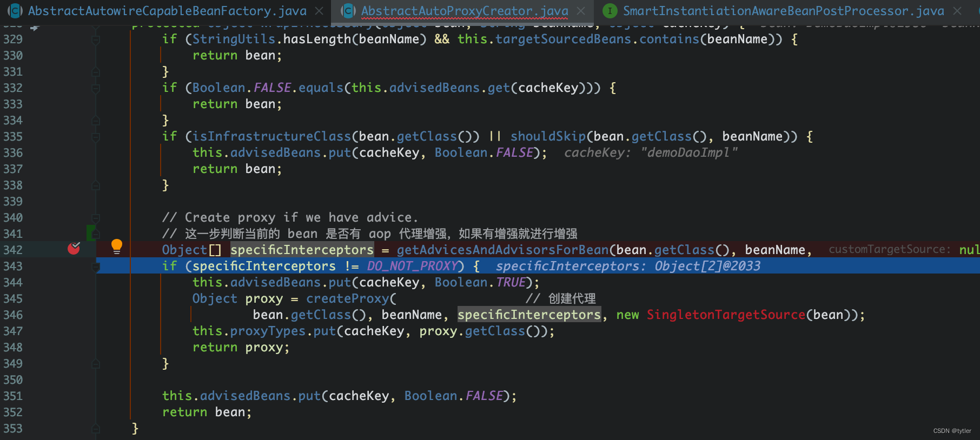Viewport: 980px width, 440px height.
Task: Click 'return proxy;' on line 348
Action: (x=241, y=347)
